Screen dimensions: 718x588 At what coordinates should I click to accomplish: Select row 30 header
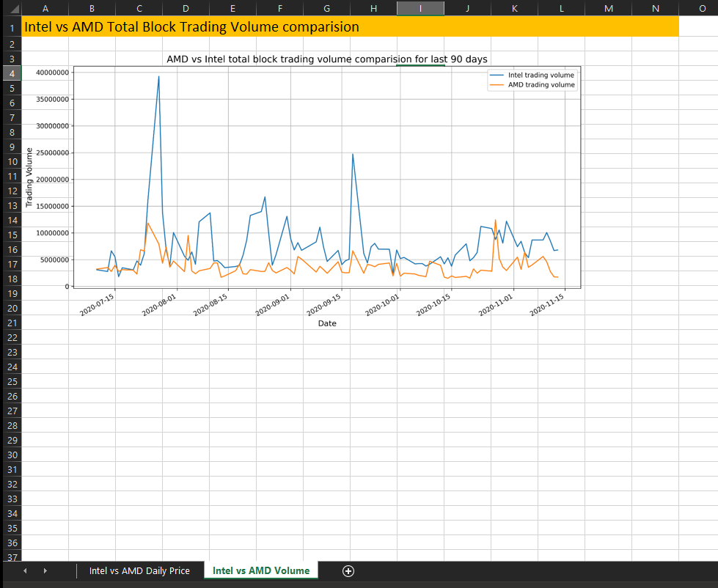pyautogui.click(x=12, y=455)
